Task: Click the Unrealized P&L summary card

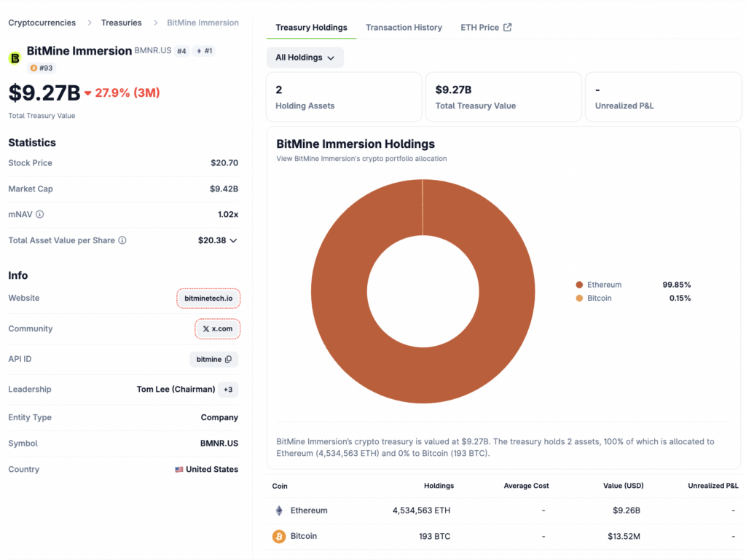Action: pyautogui.click(x=663, y=97)
